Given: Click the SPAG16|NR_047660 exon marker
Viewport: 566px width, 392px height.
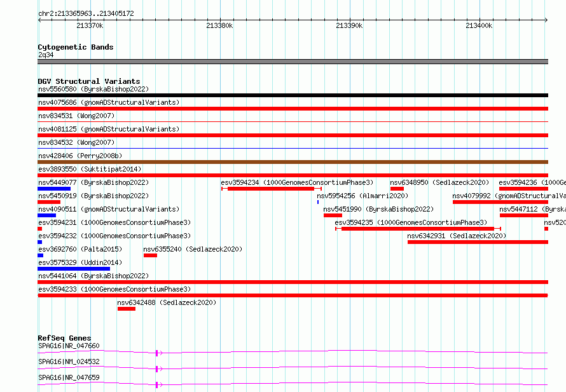Looking at the screenshot, I should point(156,353).
